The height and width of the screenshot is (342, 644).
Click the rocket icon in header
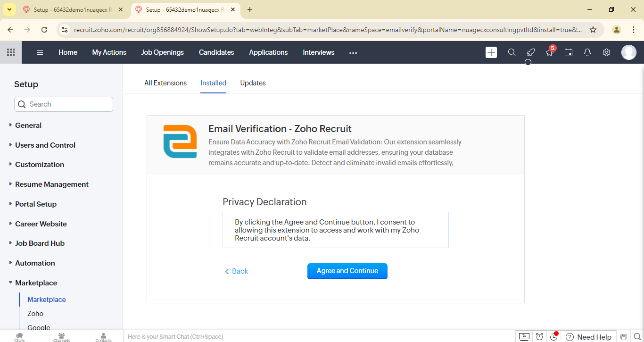click(531, 52)
